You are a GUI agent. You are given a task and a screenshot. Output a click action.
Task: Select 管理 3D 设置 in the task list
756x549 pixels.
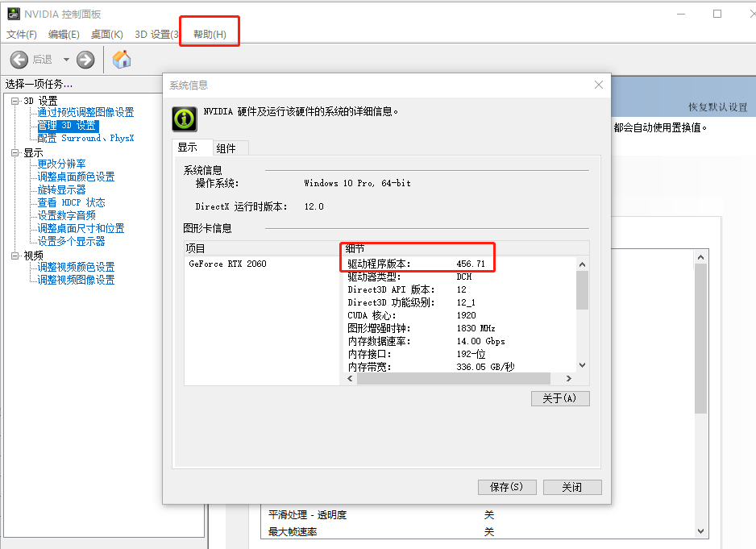click(x=67, y=125)
